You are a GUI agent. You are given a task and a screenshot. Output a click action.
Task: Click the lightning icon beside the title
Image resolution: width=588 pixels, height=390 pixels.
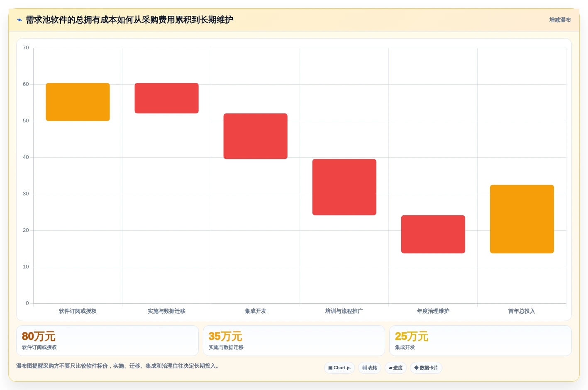point(19,20)
